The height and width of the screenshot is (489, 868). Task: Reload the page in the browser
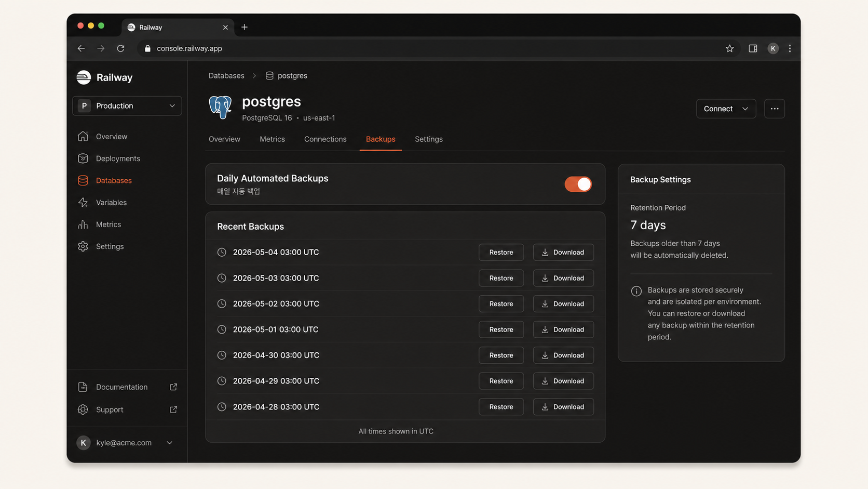pos(120,48)
